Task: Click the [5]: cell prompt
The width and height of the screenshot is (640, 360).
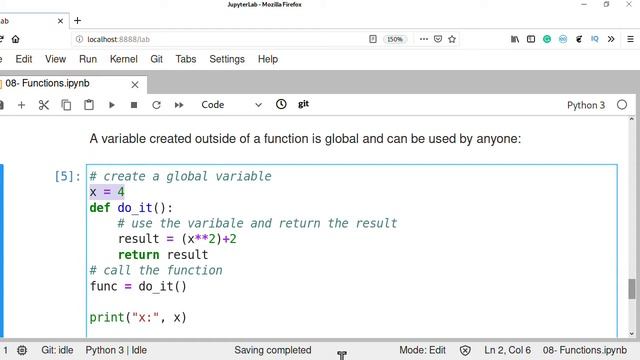Action: tap(67, 176)
